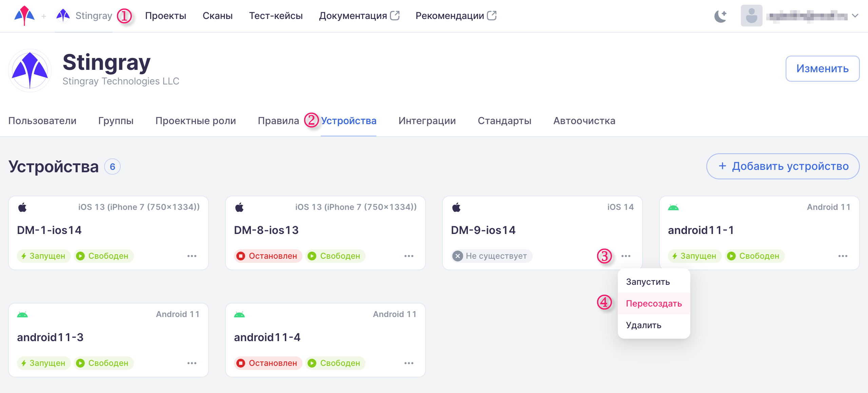
Task: Toggle dark mode moon icon
Action: [720, 16]
